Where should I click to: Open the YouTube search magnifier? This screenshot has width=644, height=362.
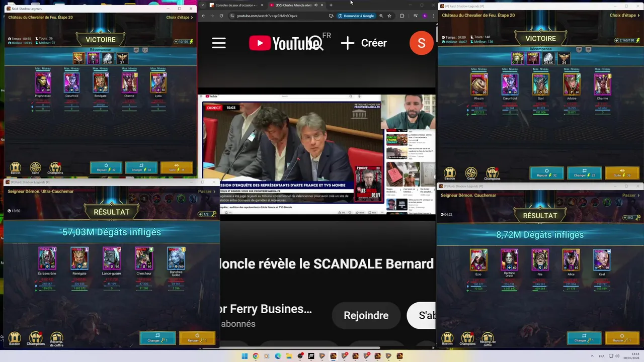(316, 43)
